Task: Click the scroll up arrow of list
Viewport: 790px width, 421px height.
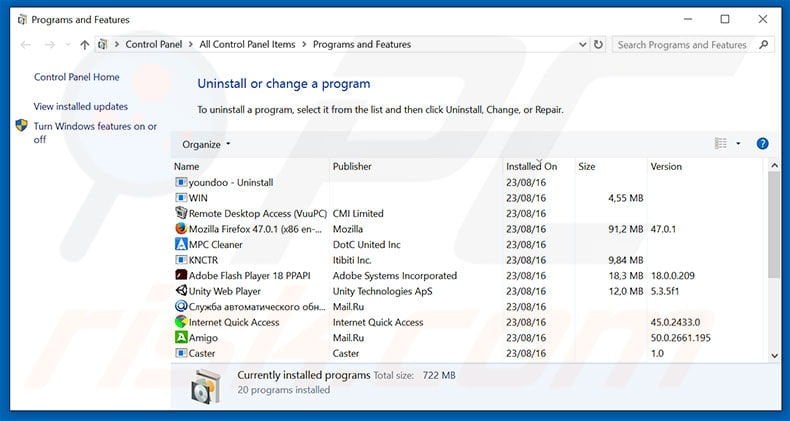Action: [x=774, y=165]
